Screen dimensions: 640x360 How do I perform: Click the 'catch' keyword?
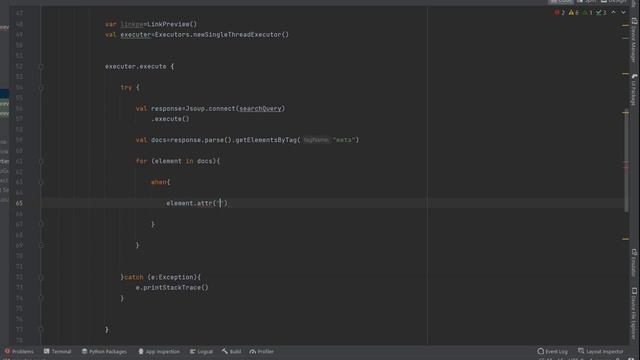pyautogui.click(x=133, y=277)
